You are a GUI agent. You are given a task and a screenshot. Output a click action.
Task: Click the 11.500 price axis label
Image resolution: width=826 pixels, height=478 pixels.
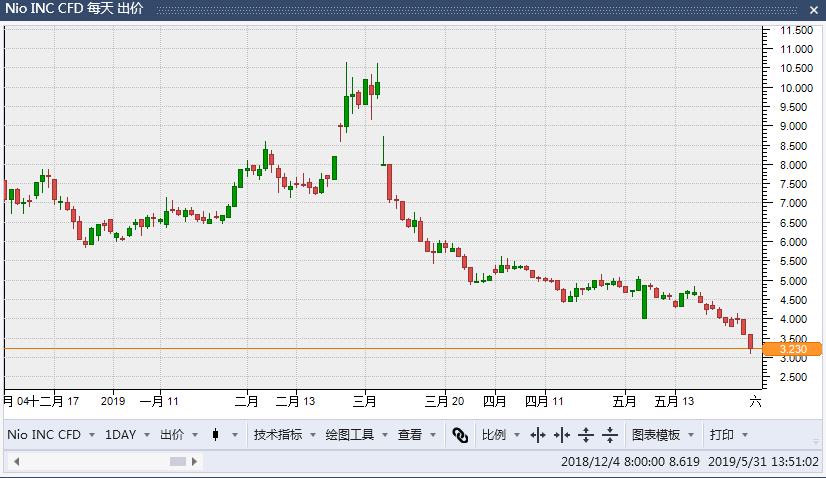click(796, 30)
